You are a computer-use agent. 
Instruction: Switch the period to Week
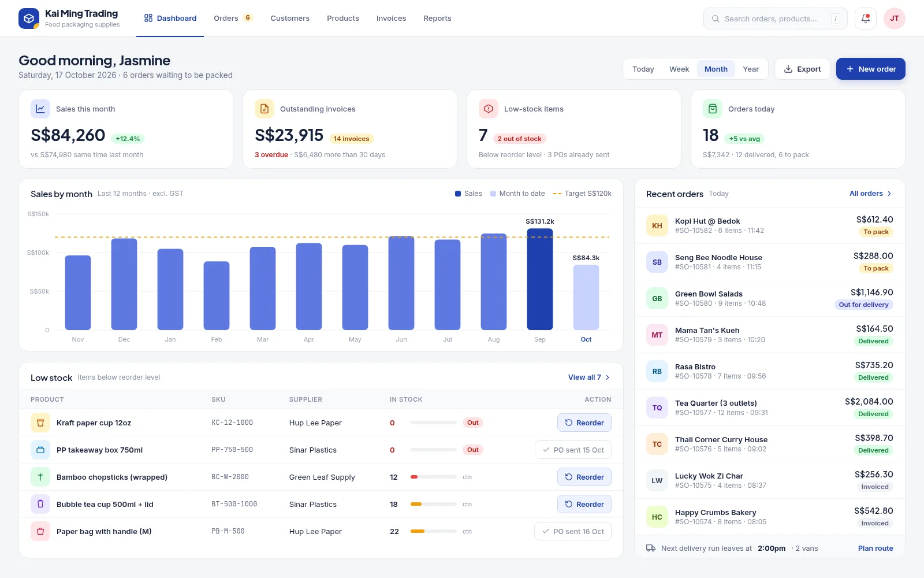[679, 69]
